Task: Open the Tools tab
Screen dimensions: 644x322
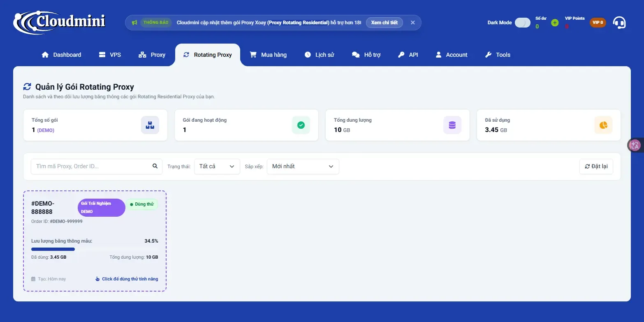Action: coord(498,55)
